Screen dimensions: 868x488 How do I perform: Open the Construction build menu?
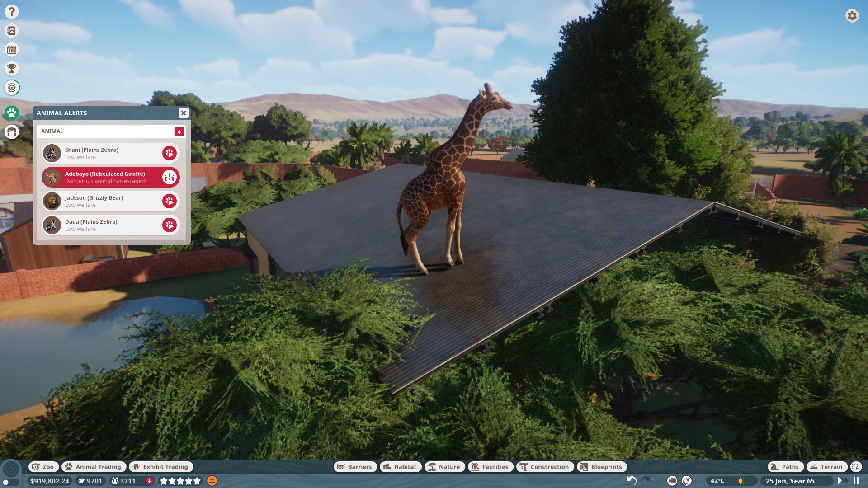pyautogui.click(x=545, y=467)
